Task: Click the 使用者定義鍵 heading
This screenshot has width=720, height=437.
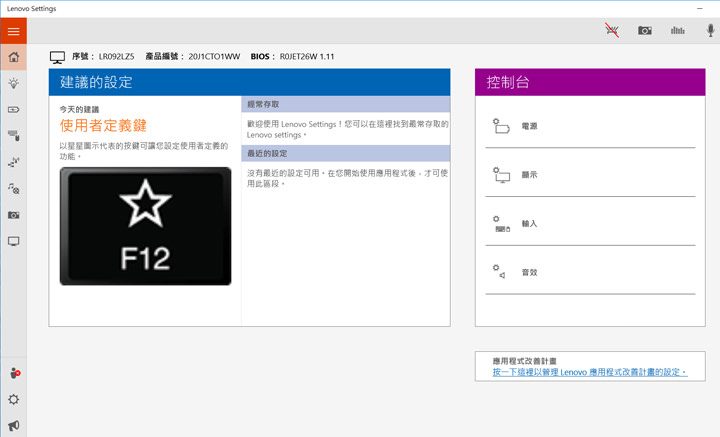Action: [104, 126]
